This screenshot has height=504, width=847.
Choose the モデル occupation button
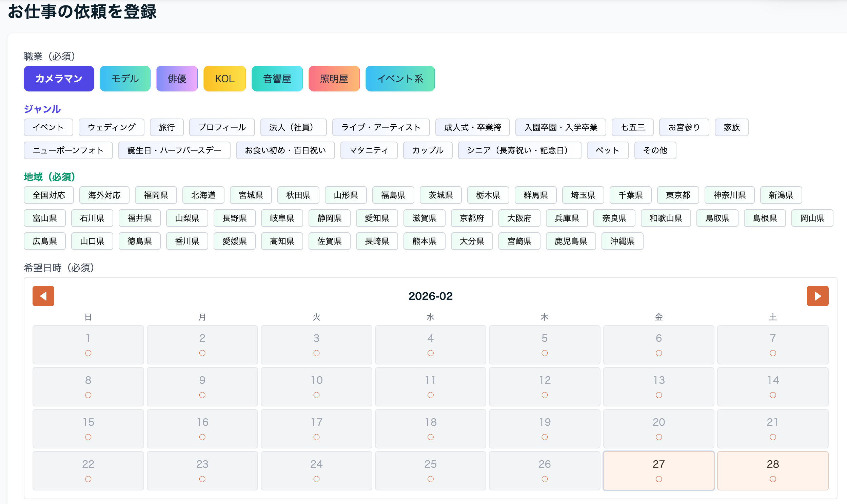(x=125, y=79)
